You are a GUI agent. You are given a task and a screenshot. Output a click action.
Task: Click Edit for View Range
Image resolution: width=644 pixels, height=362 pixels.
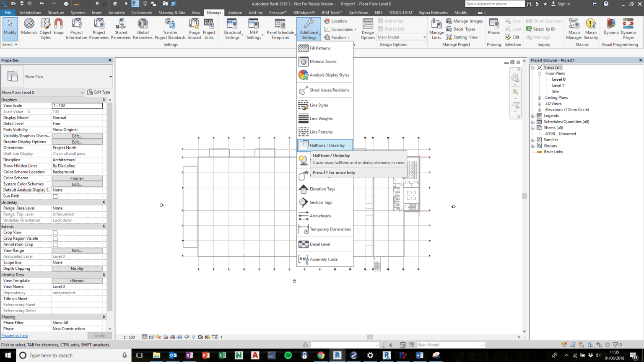[x=77, y=251]
